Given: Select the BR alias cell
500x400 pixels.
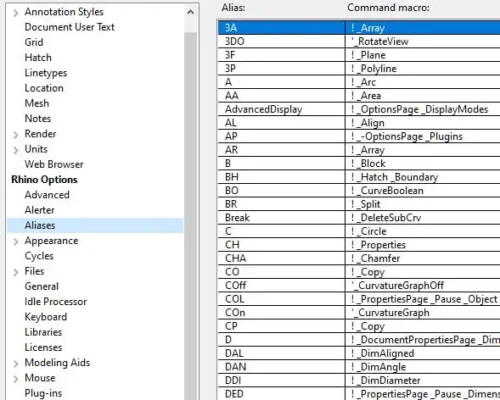Looking at the screenshot, I should point(282,204).
